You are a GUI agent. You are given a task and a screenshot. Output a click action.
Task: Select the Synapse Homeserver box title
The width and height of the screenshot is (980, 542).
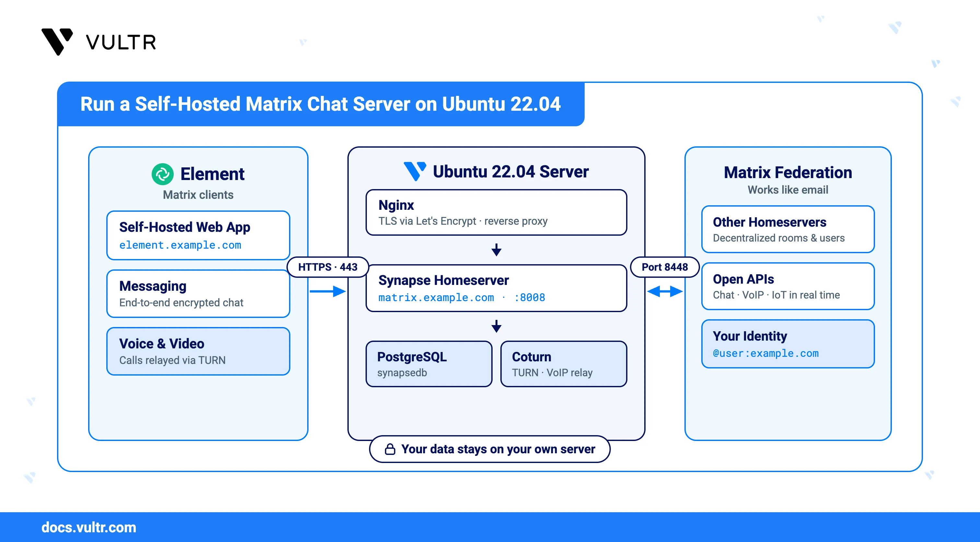[443, 280]
